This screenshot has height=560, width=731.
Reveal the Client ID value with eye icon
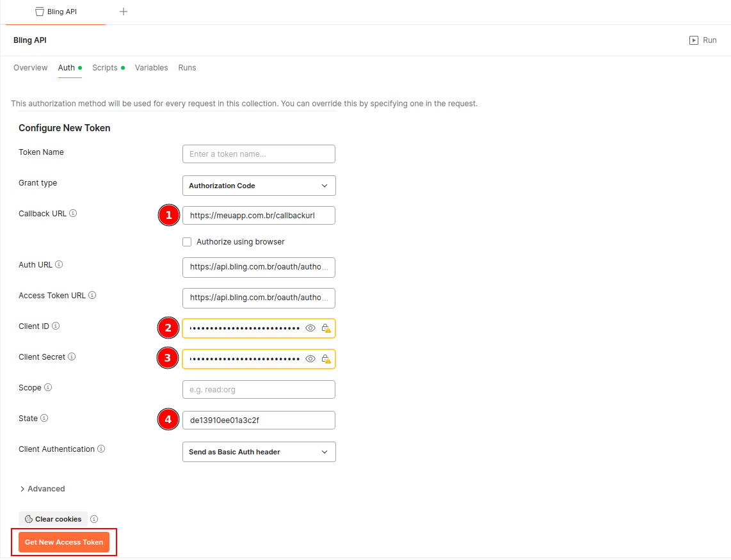point(310,328)
